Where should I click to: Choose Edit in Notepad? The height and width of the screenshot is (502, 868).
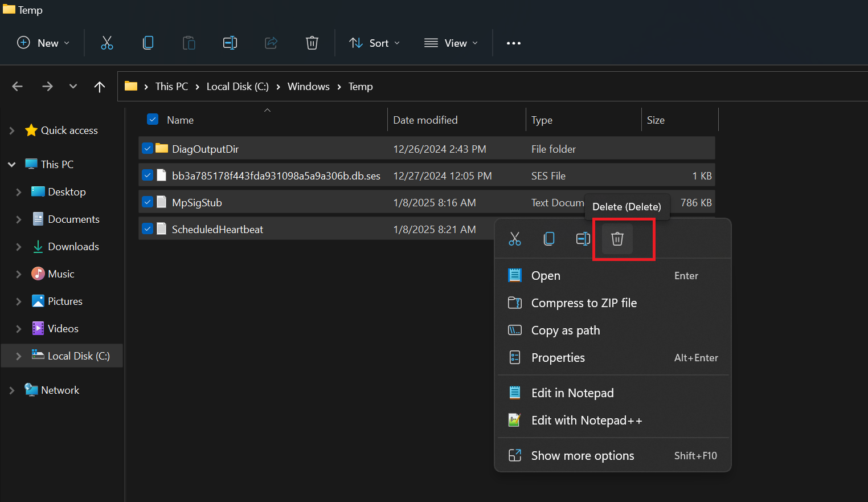point(613,393)
